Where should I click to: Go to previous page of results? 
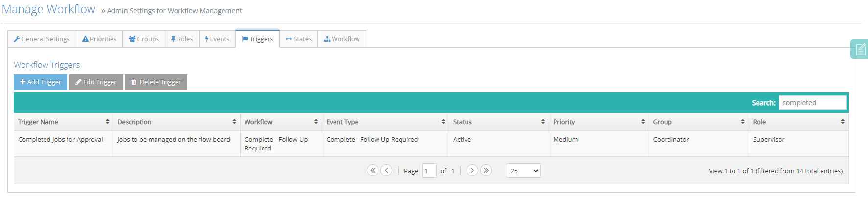click(x=386, y=170)
